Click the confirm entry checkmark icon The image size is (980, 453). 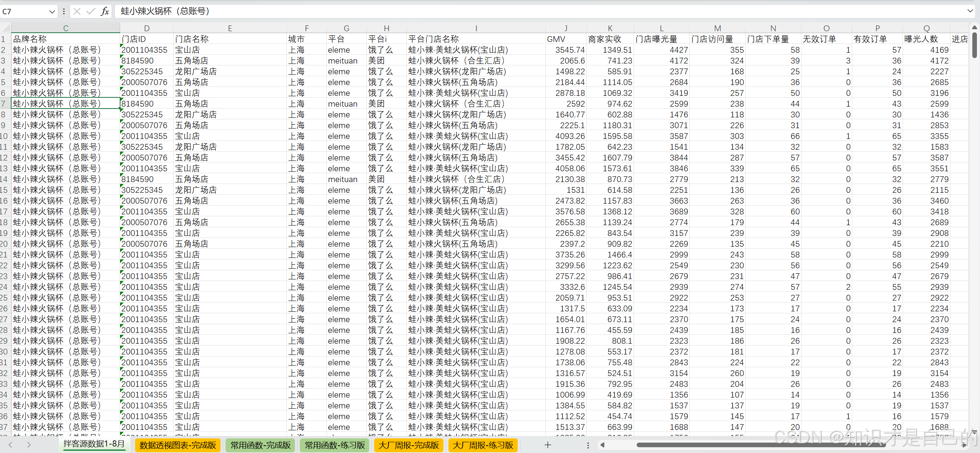click(x=91, y=11)
